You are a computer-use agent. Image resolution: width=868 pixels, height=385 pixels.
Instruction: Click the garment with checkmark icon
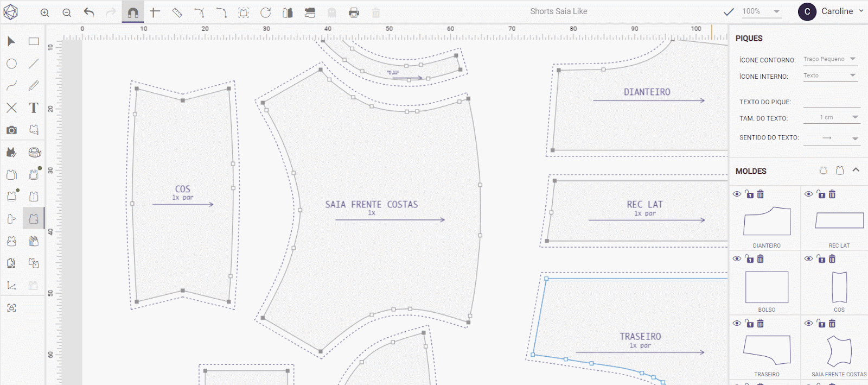click(11, 152)
